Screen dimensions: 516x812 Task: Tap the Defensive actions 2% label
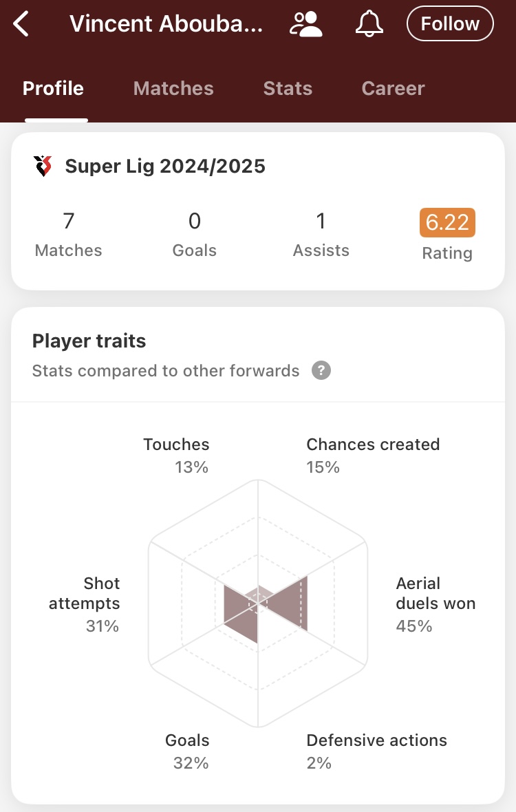coord(376,751)
